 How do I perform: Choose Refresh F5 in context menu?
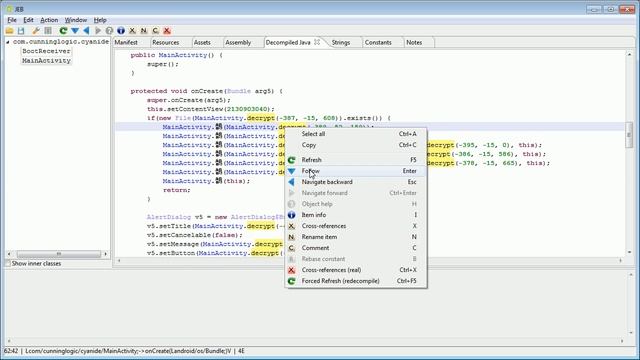[x=356, y=160]
